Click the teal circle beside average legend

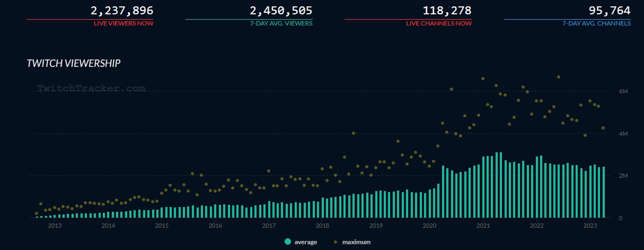point(288,242)
